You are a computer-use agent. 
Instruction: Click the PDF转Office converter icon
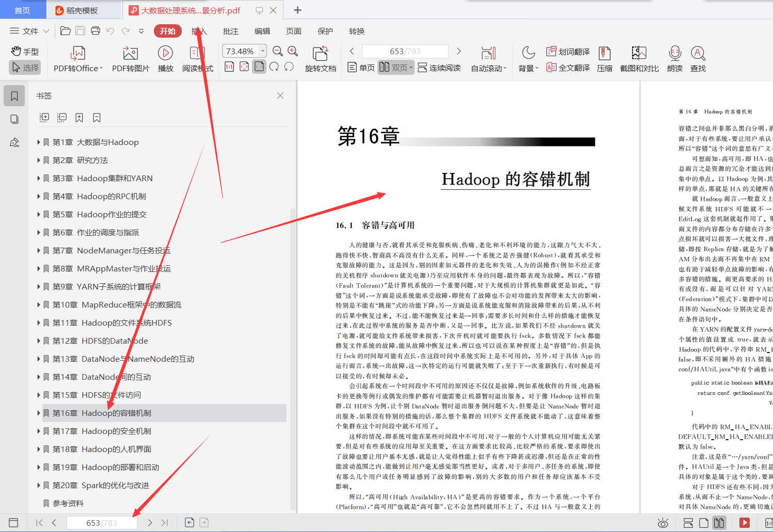coord(78,53)
